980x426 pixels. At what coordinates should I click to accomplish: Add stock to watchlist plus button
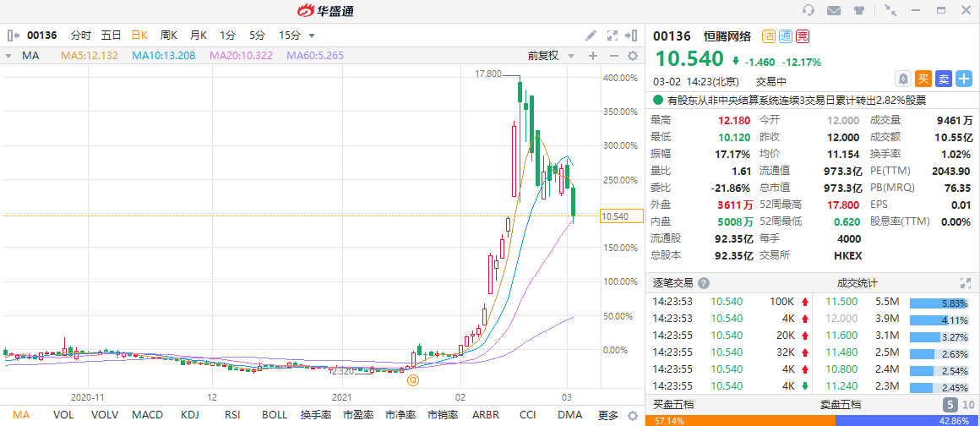point(965,79)
